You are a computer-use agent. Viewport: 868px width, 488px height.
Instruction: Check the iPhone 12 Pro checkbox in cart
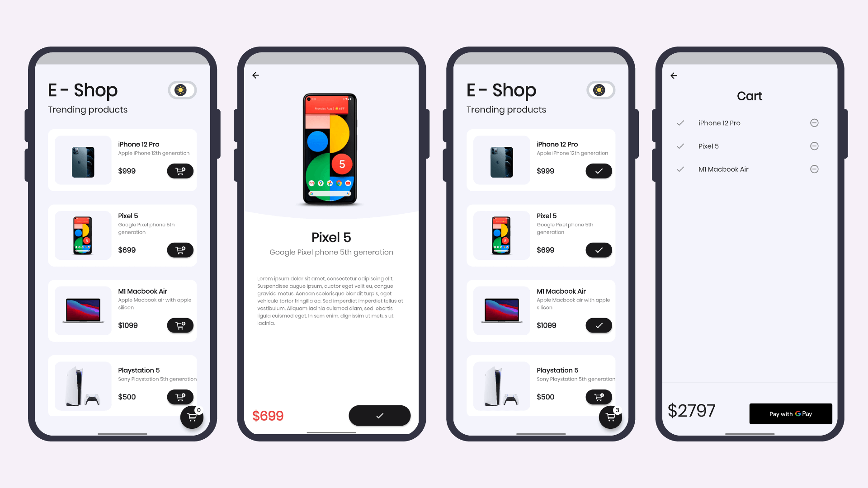click(681, 123)
